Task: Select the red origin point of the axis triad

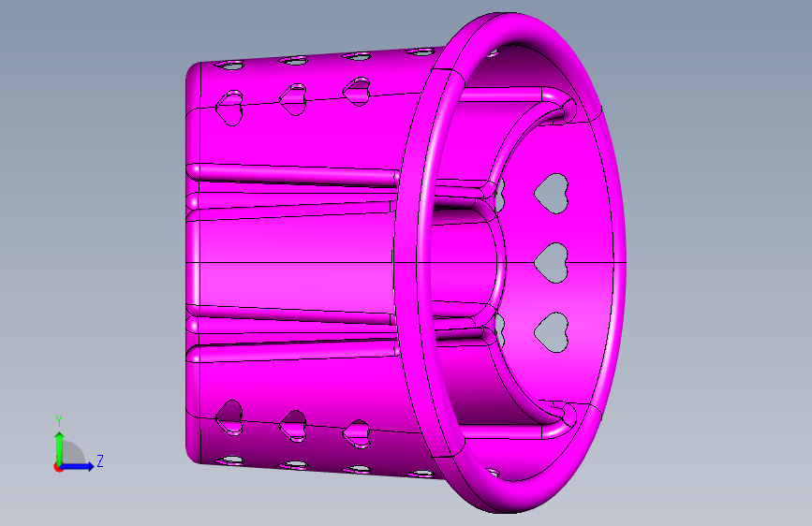Action: coord(57,467)
